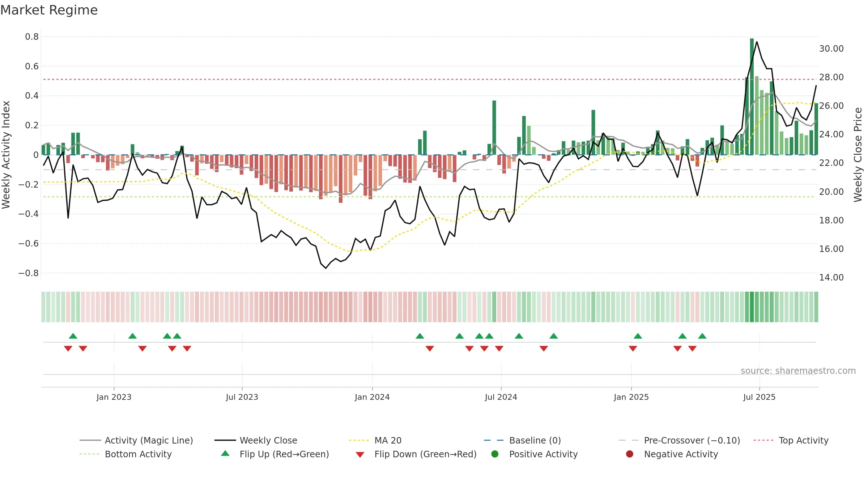This screenshot has height=488, width=868.
Task: Click the Weekly Close Price axis title
Action: pos(858,155)
